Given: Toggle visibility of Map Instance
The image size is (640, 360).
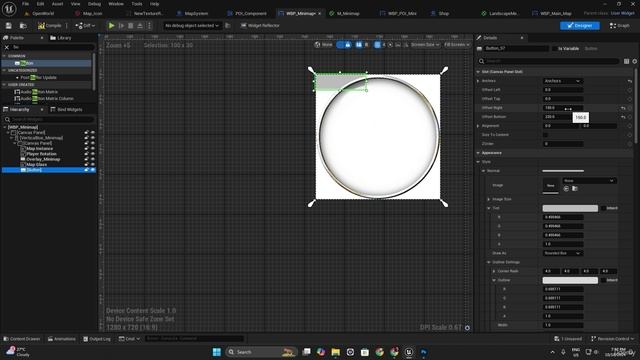Looking at the screenshot, I should [x=93, y=149].
